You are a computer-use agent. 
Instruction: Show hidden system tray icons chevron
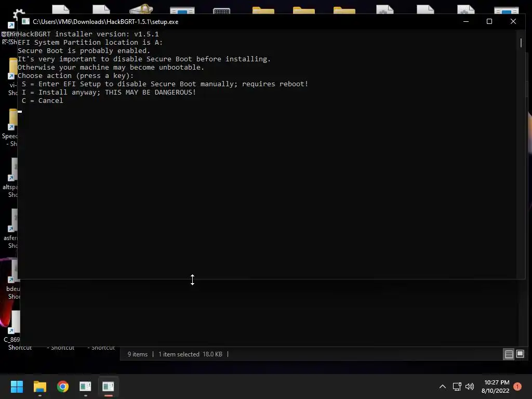pos(443,387)
